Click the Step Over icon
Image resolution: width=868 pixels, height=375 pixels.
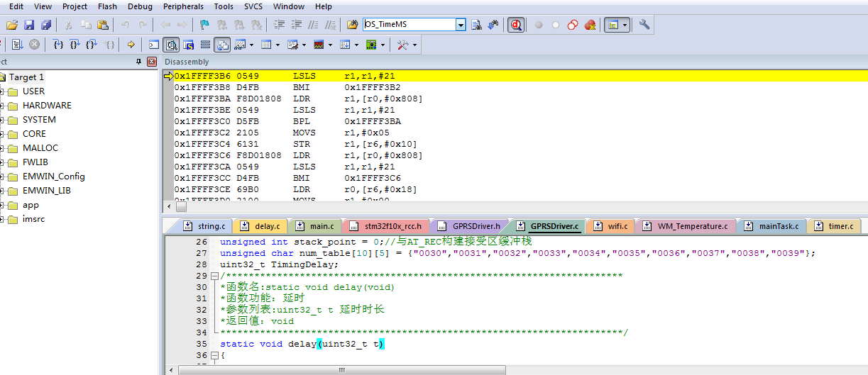(x=75, y=45)
